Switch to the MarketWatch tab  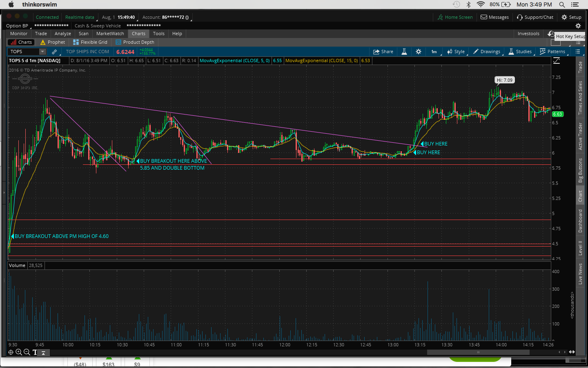(x=110, y=34)
